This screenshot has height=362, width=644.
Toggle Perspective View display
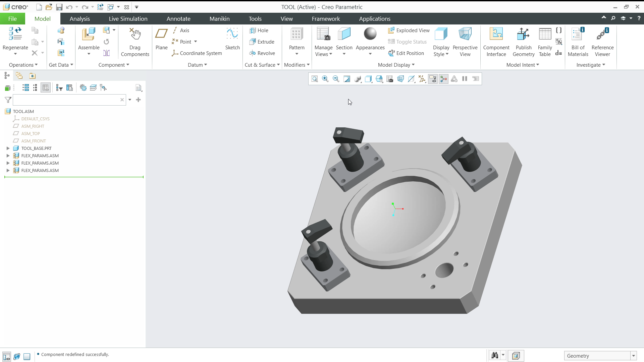465,42
